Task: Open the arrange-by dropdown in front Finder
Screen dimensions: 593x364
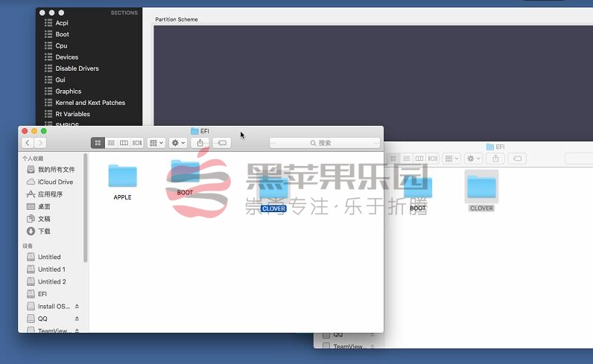Action: (156, 143)
